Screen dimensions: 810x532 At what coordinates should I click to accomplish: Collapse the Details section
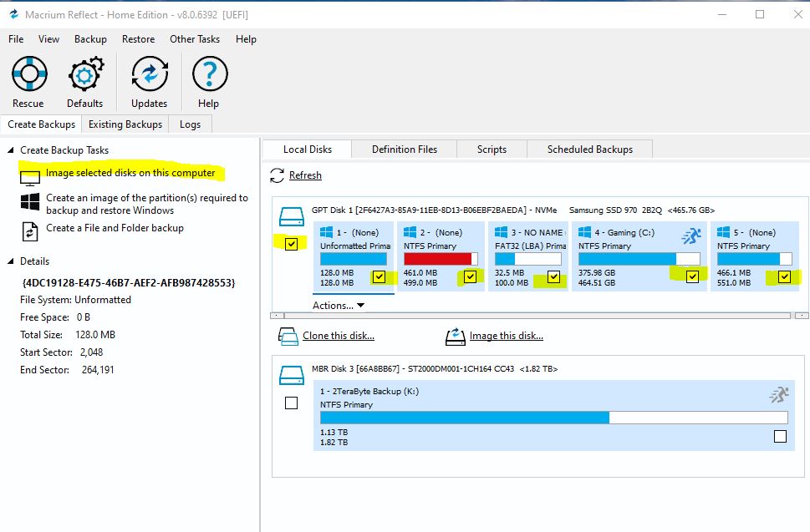[x=11, y=261]
